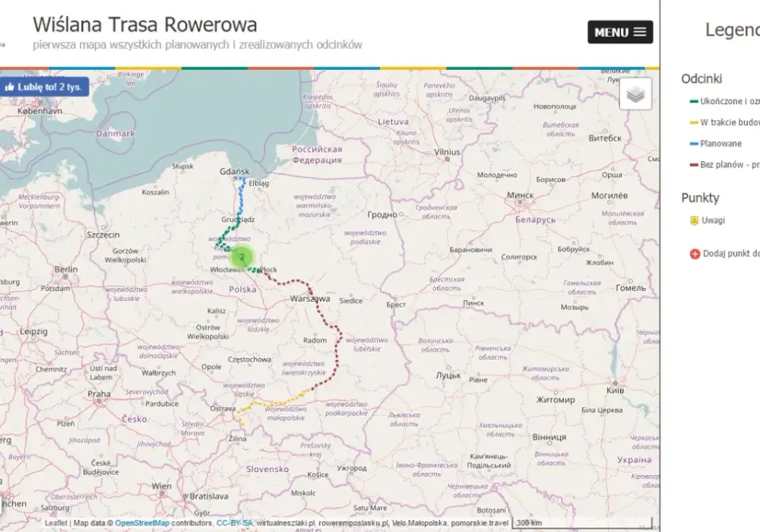Viewport: 760px width, 532px height.
Task: Click the Płock label on the map
Action: coord(268,269)
